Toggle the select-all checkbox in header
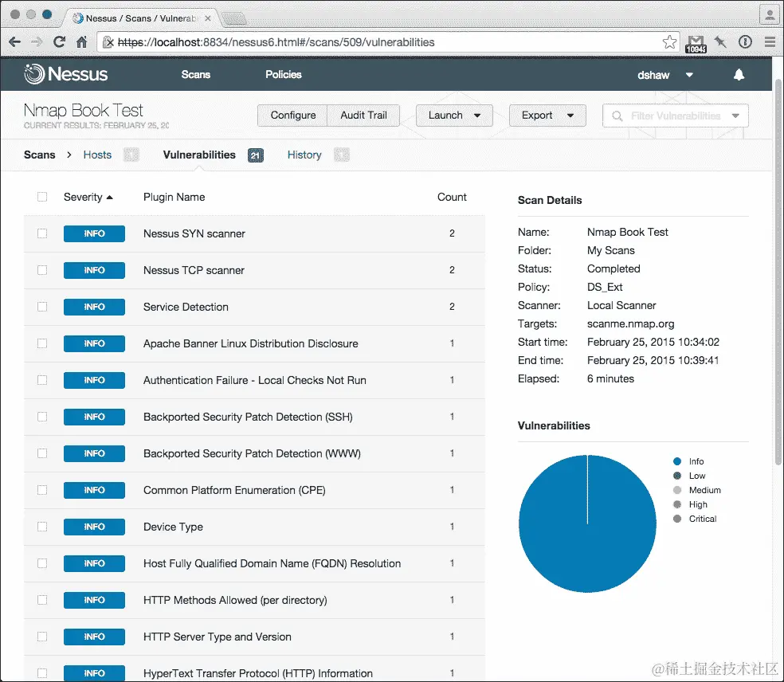 pos(42,197)
